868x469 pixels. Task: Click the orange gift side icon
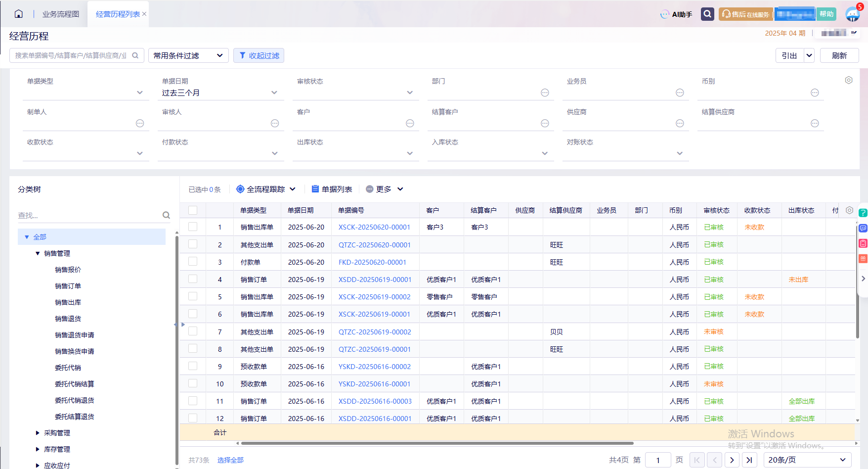(x=863, y=259)
